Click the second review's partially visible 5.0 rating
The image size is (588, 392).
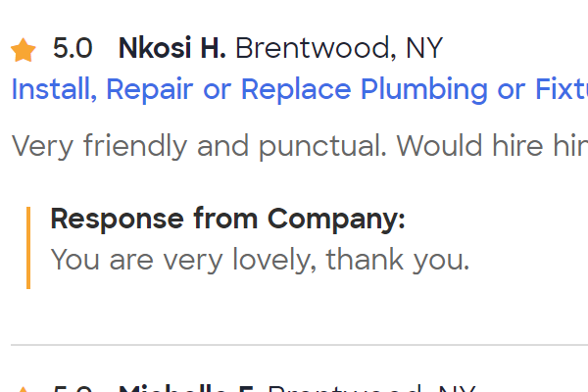coord(73,389)
